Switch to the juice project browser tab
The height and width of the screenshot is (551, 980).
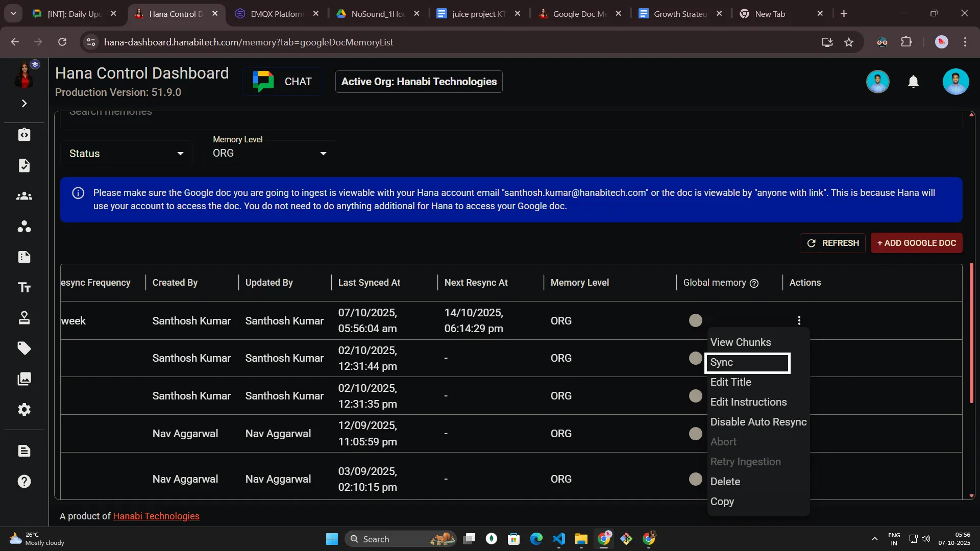click(x=475, y=14)
